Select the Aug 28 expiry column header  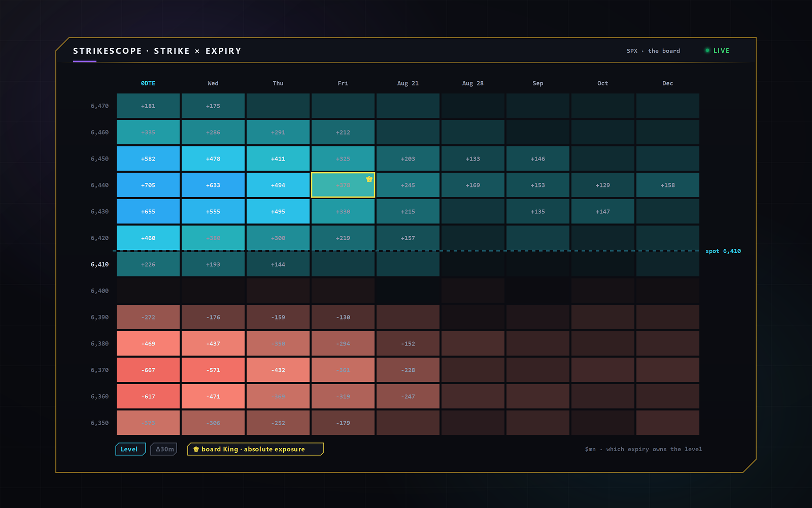pos(473,83)
